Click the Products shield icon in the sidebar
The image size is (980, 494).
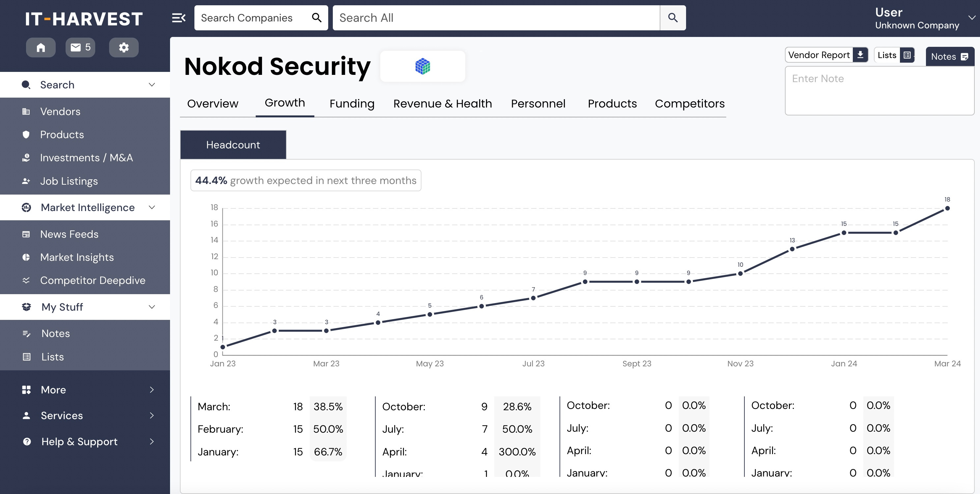click(x=26, y=134)
